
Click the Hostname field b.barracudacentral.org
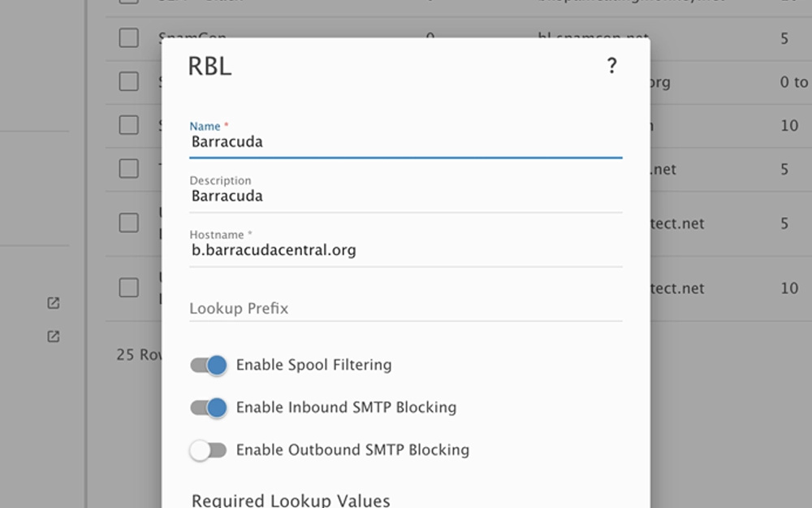coord(406,250)
